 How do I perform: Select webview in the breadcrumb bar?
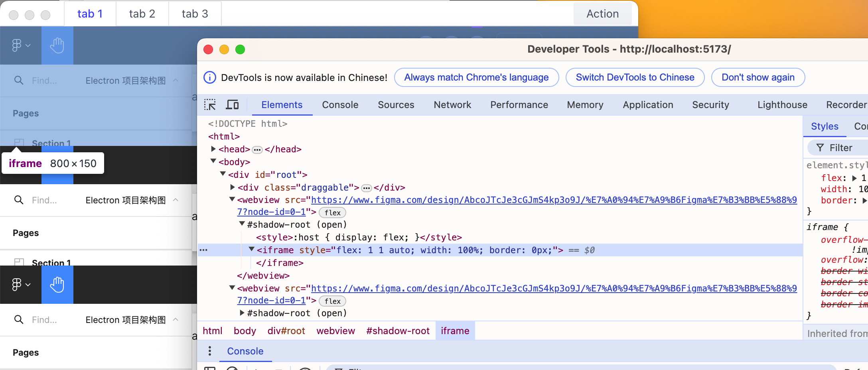[x=335, y=331]
